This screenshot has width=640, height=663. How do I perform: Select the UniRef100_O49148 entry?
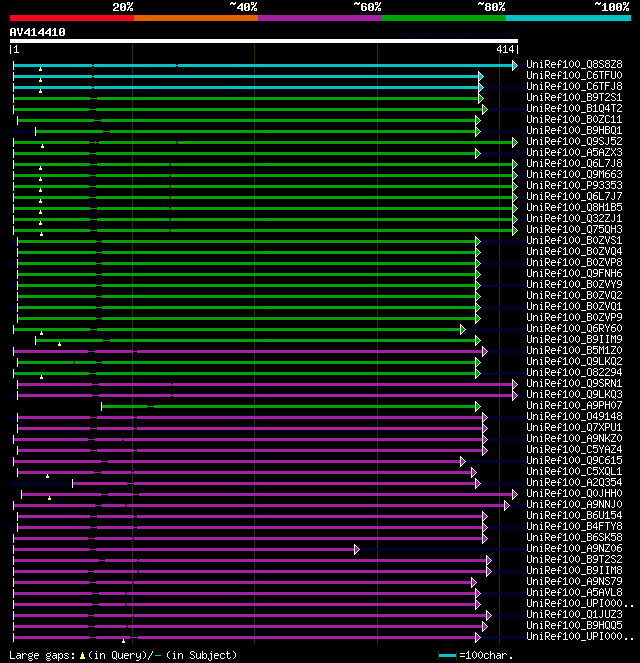pos(574,416)
